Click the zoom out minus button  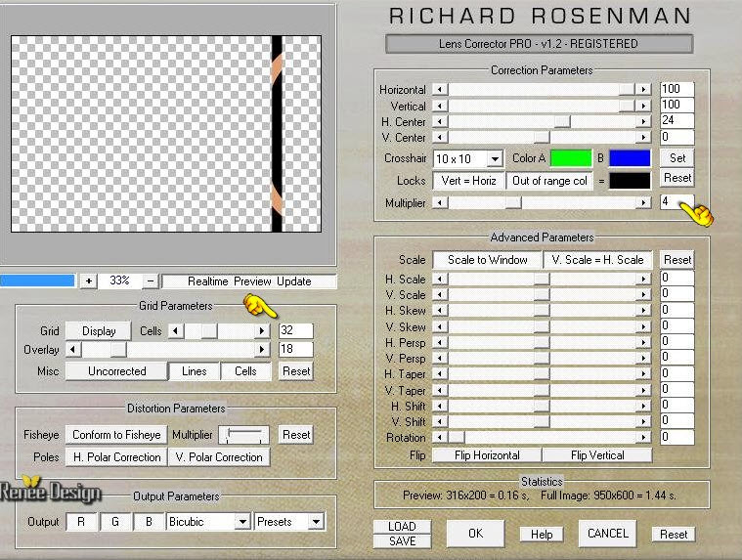(150, 280)
